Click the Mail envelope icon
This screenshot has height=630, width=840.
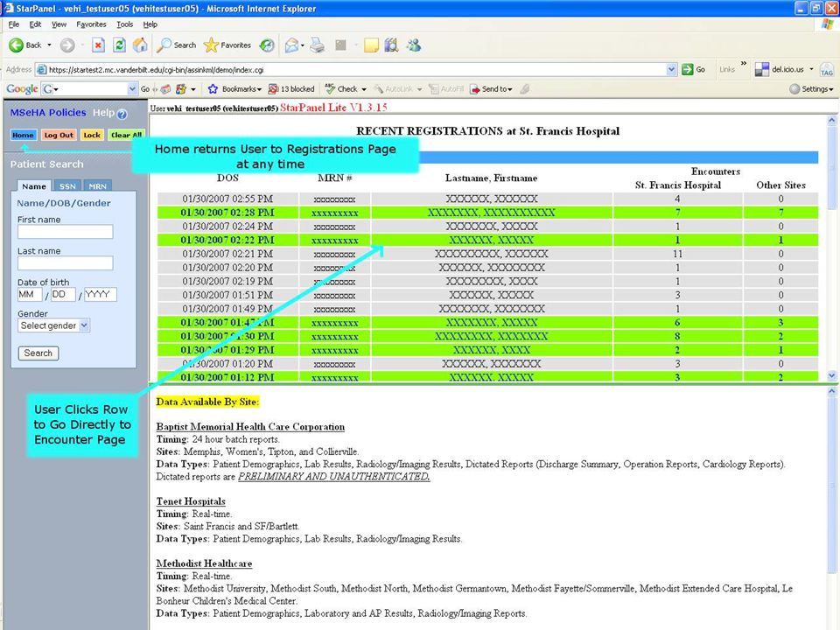coord(291,45)
